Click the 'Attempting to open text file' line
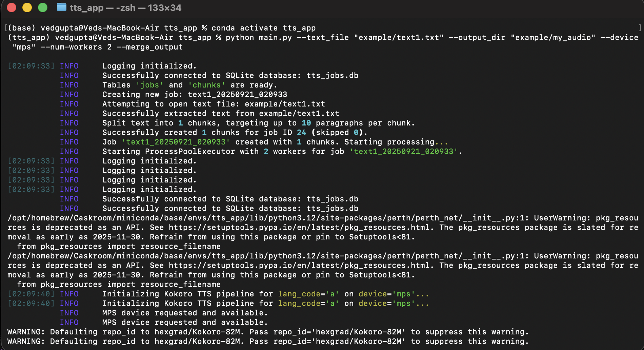 pos(214,104)
